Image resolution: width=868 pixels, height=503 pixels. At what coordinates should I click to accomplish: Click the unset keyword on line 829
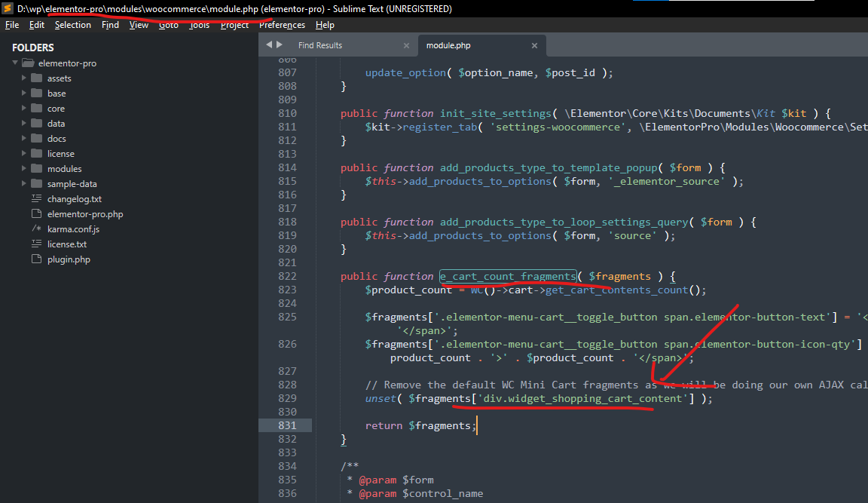381,398
